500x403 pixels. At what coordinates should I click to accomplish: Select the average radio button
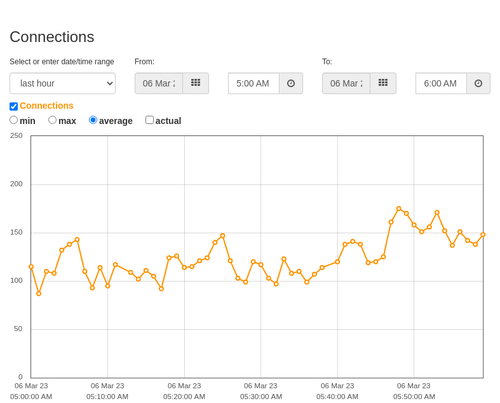click(93, 120)
